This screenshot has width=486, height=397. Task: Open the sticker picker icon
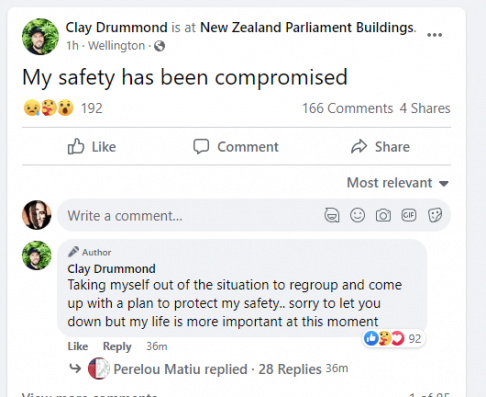[435, 215]
